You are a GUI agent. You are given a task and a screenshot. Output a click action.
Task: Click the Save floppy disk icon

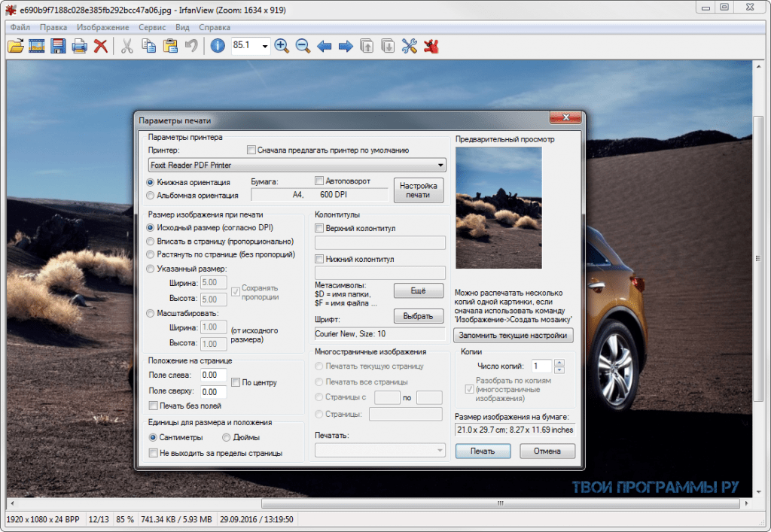click(58, 47)
